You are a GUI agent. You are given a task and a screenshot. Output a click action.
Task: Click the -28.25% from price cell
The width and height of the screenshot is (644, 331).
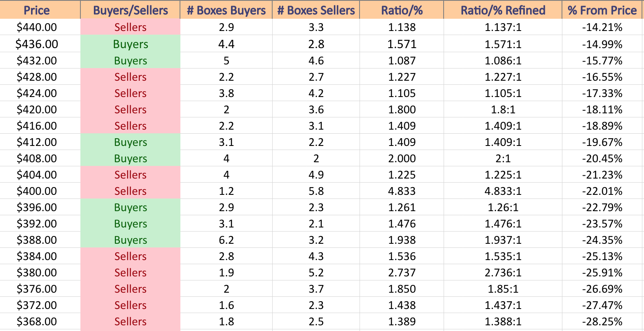tap(602, 321)
